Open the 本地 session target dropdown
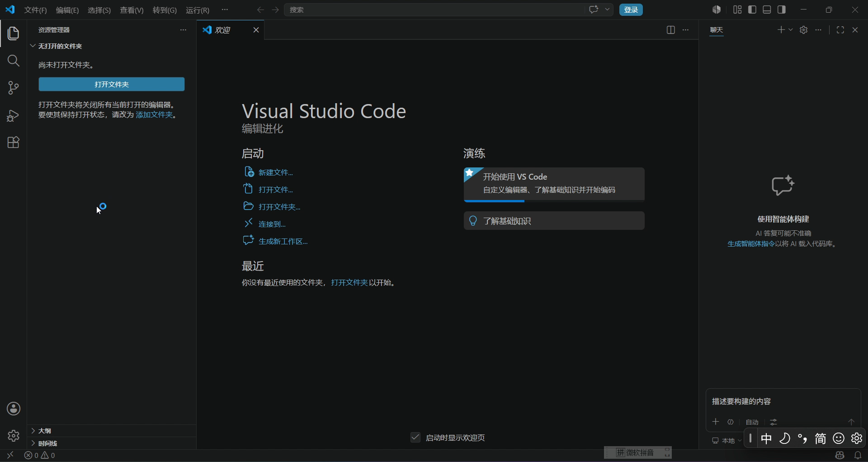Screen dimensions: 868x462 [727, 440]
